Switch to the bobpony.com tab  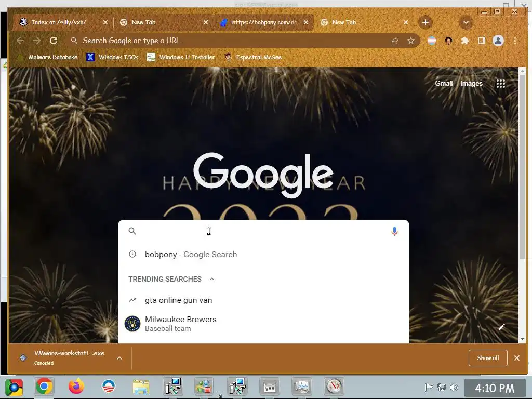(264, 22)
